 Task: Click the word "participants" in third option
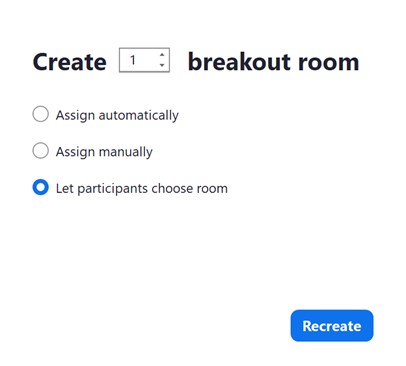(x=113, y=189)
